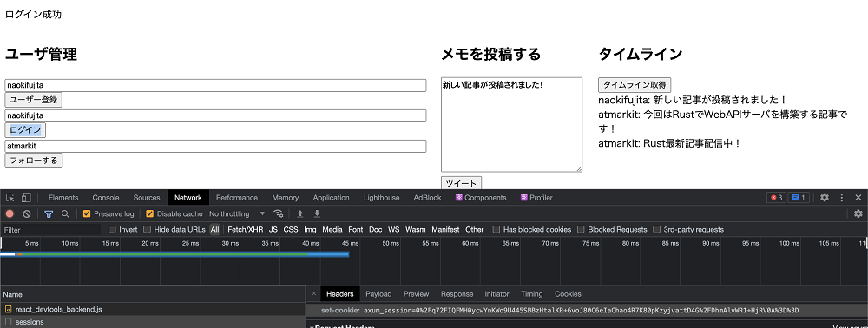The height and width of the screenshot is (328, 868).
Task: Show the Initiator tab of the request
Action: coord(496,293)
